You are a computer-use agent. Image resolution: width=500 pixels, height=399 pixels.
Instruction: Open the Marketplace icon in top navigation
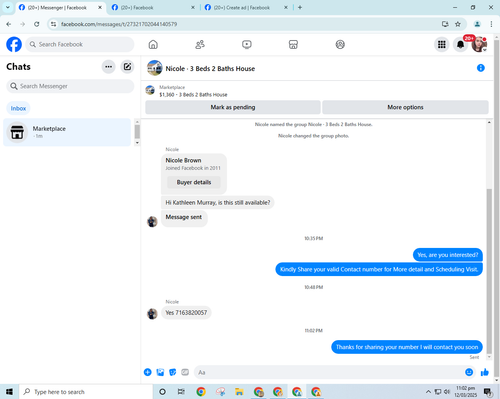coord(293,44)
